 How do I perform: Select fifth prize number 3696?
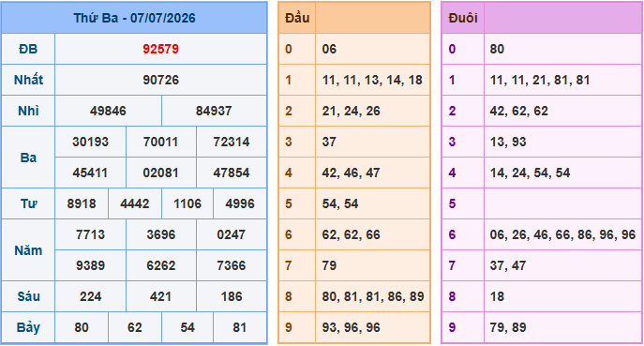(160, 234)
